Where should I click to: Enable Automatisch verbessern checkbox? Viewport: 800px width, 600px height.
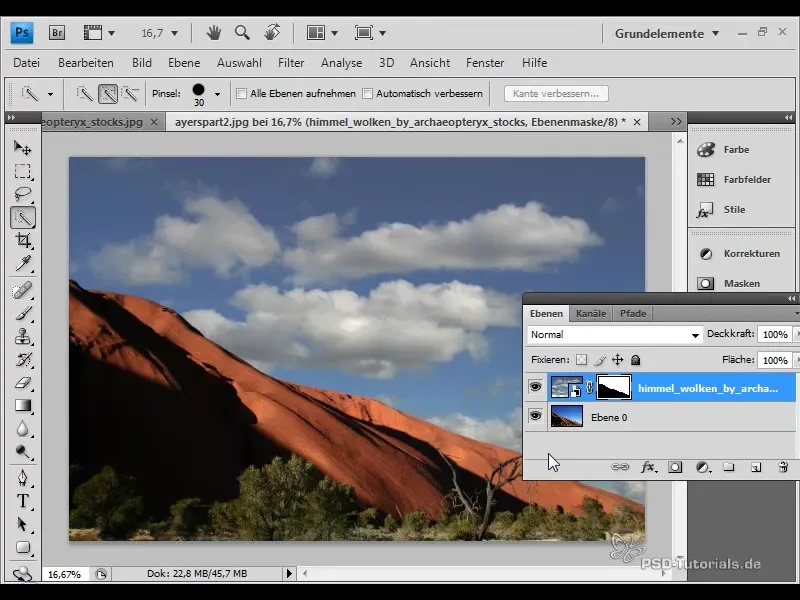(367, 94)
